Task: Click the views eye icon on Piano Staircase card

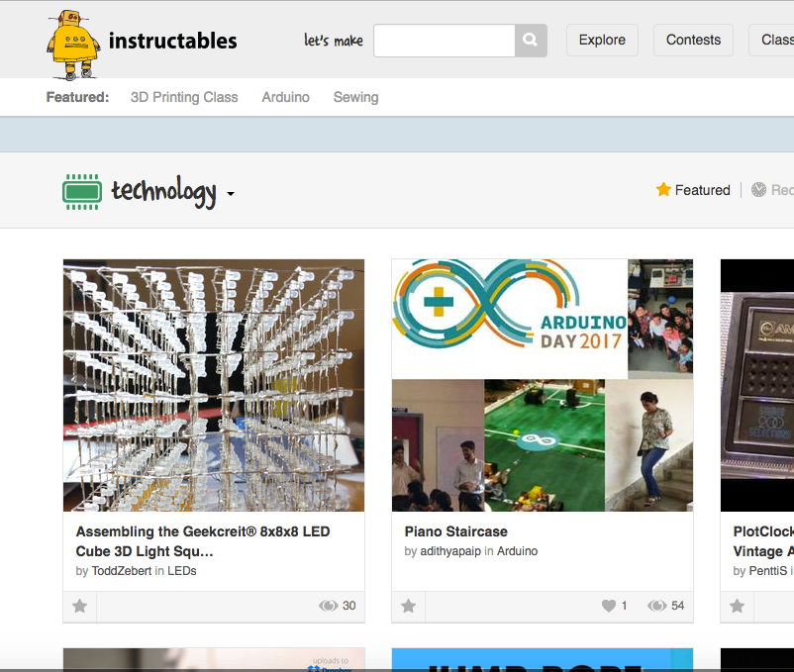Action: coord(656,606)
